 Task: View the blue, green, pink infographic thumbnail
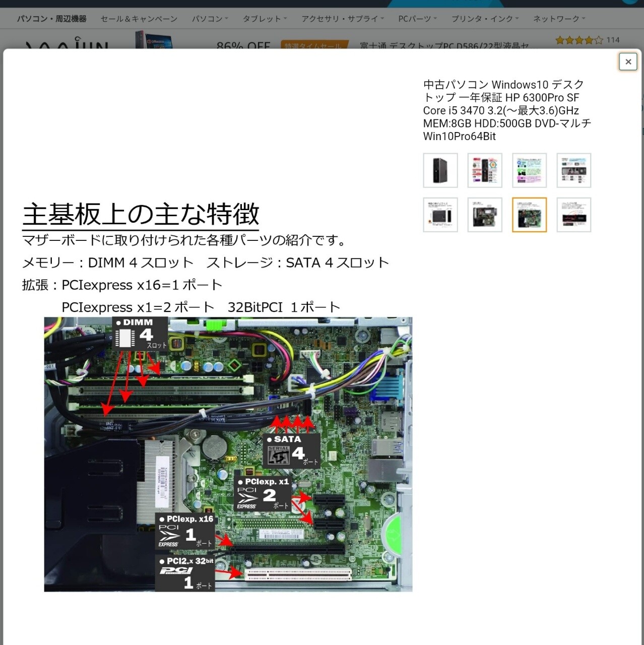[x=529, y=170]
